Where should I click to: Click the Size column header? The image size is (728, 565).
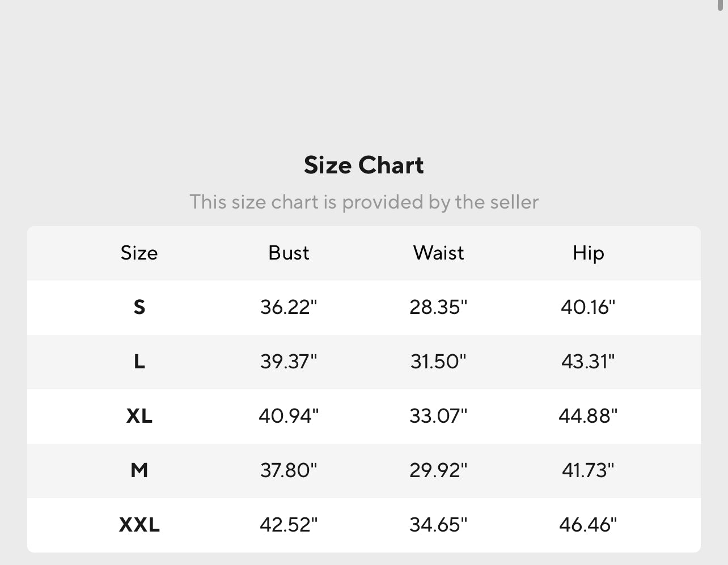pos(139,253)
